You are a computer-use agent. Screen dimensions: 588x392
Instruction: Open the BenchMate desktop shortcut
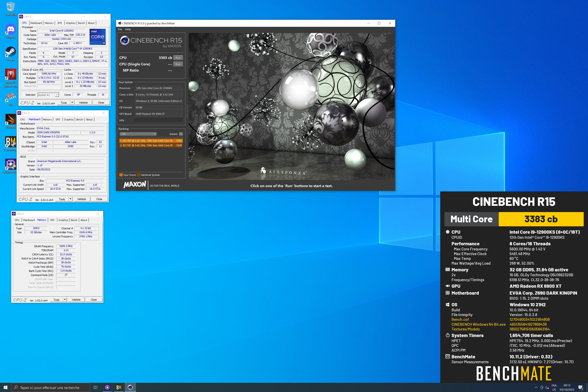[x=11, y=144]
